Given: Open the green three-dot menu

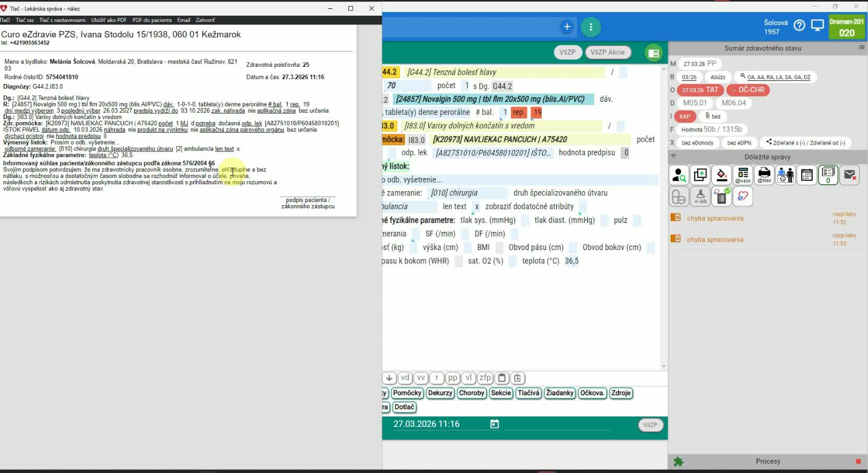Looking at the screenshot, I should pos(591,27).
